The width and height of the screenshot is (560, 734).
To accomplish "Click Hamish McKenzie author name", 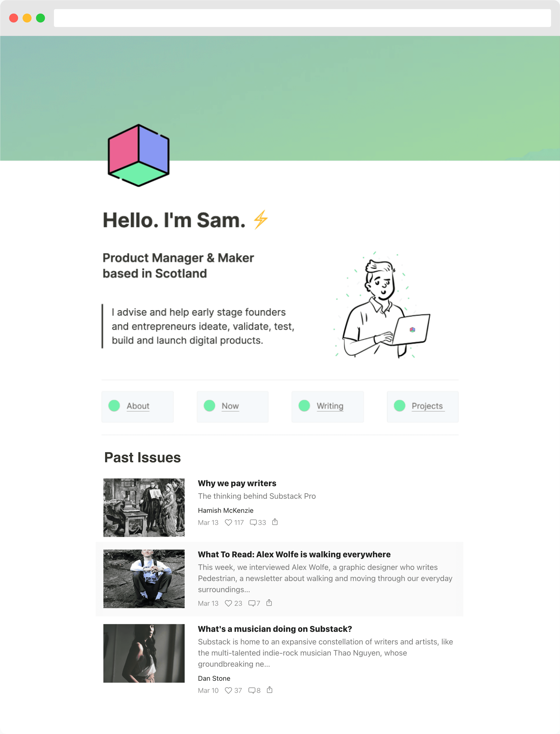I will [225, 510].
